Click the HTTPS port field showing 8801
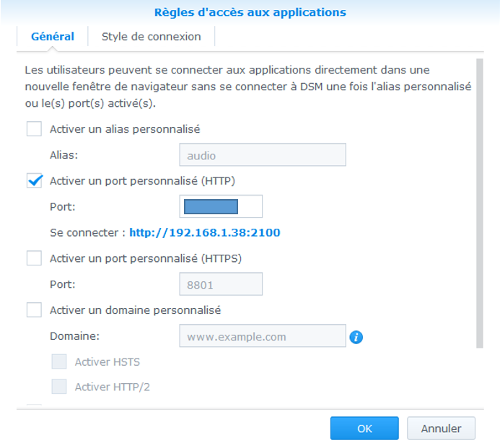Screen dimensions: 500x448 point(220,284)
